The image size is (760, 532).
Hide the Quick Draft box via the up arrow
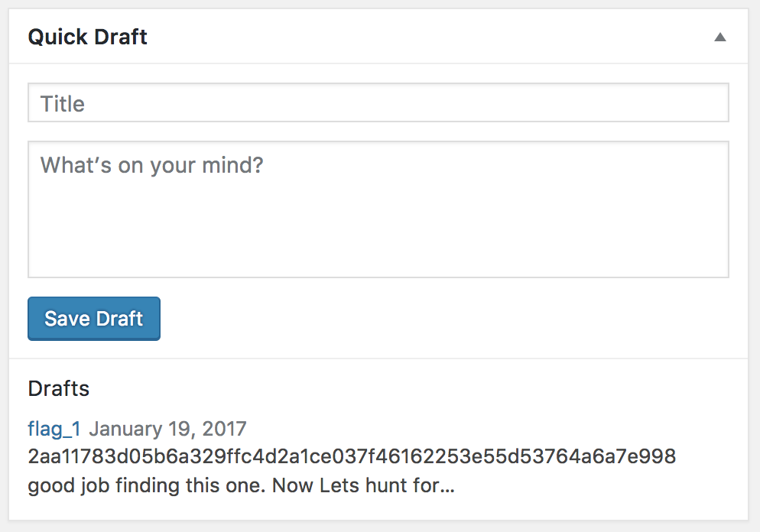[x=719, y=37]
